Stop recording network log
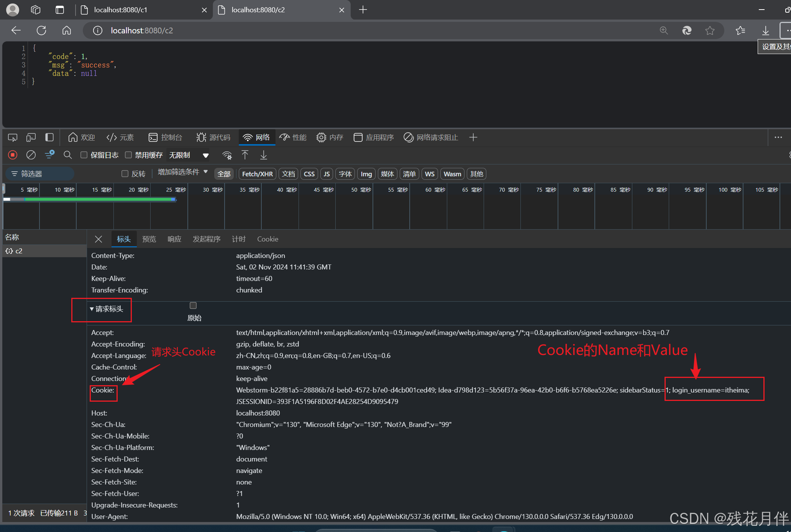Image resolution: width=791 pixels, height=532 pixels. point(13,155)
